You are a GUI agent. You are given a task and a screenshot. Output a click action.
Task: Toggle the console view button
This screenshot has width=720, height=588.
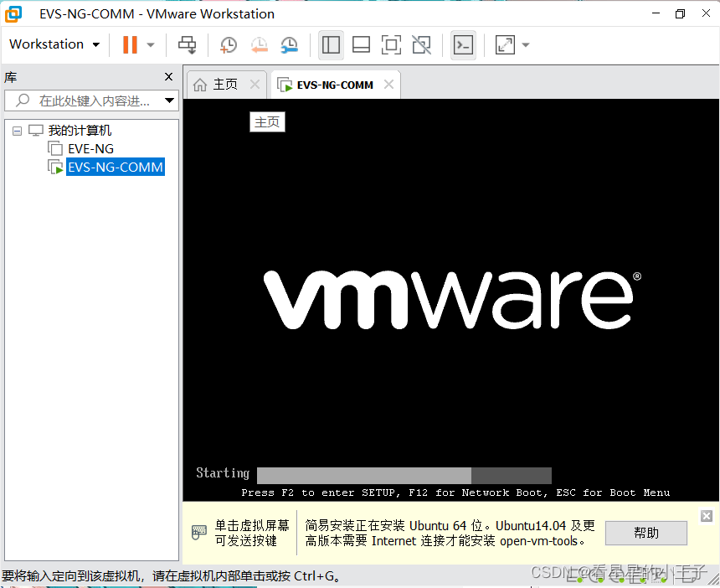click(463, 44)
